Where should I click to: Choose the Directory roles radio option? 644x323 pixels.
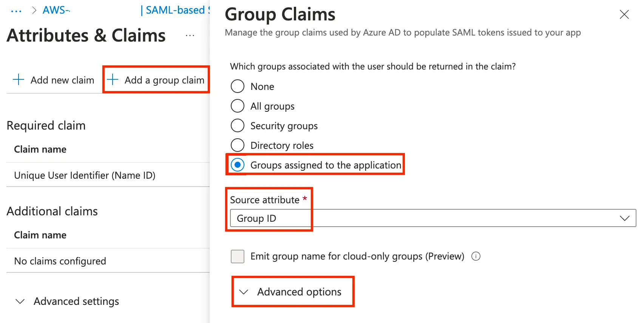(x=238, y=145)
